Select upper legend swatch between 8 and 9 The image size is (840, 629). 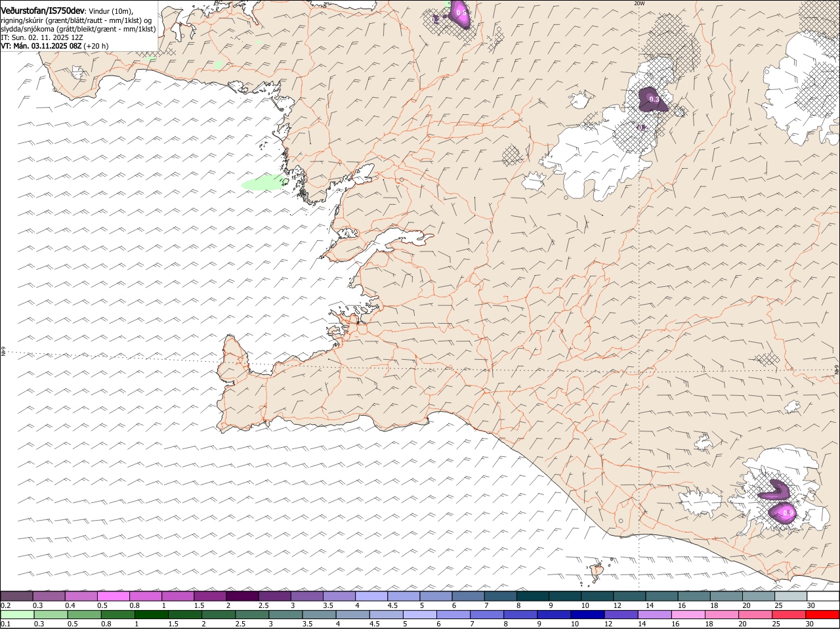[533, 596]
